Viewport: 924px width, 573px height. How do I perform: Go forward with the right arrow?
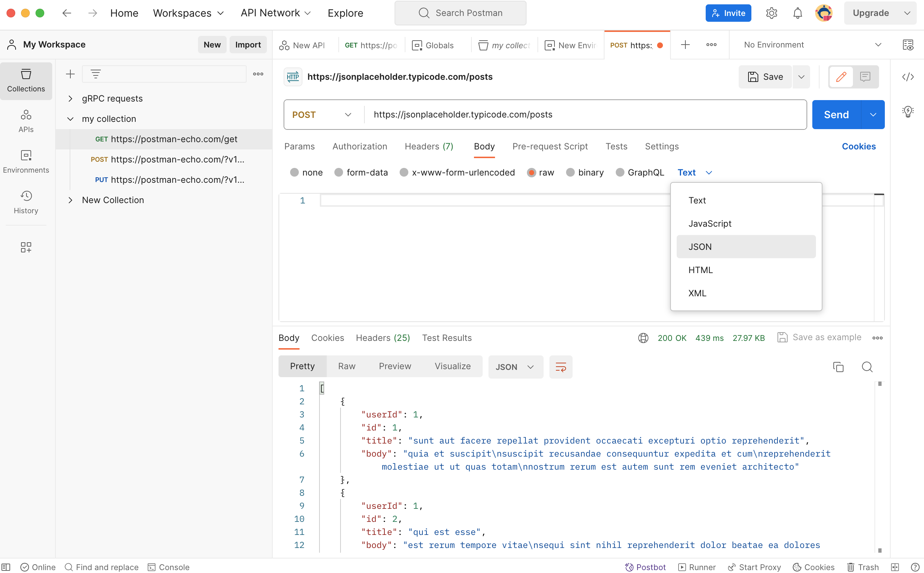point(92,13)
